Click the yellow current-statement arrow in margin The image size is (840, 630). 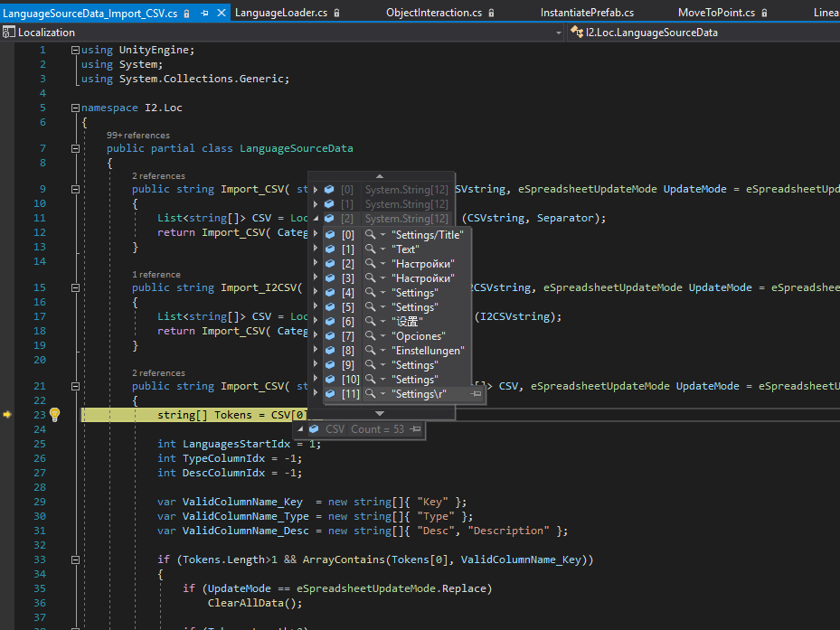tap(7, 415)
